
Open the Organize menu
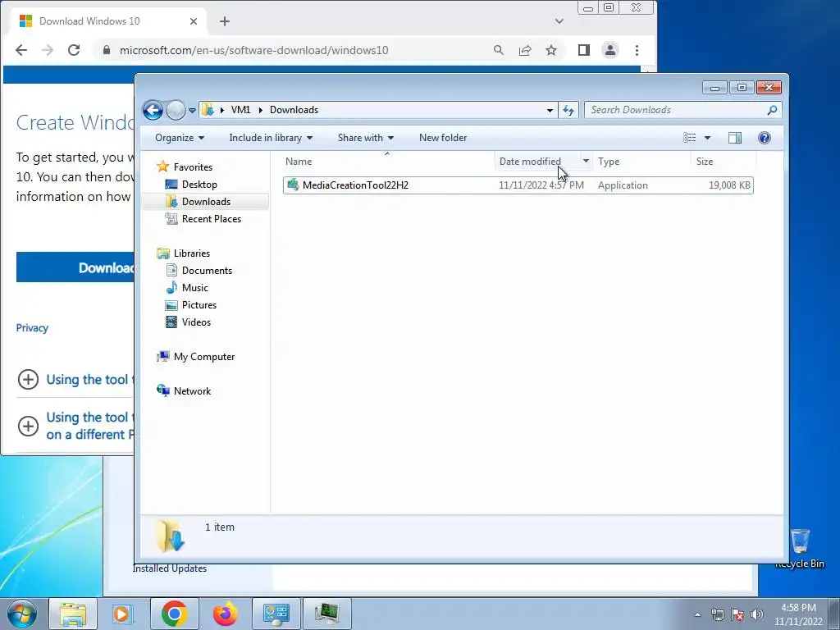coord(180,138)
